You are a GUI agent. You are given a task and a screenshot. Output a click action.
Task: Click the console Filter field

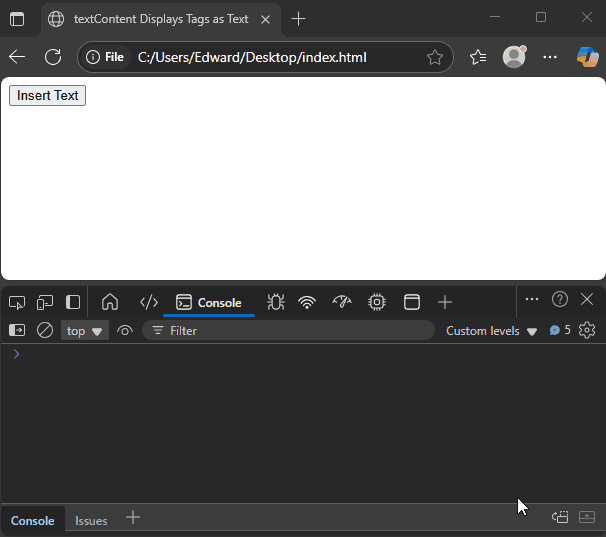click(x=288, y=331)
